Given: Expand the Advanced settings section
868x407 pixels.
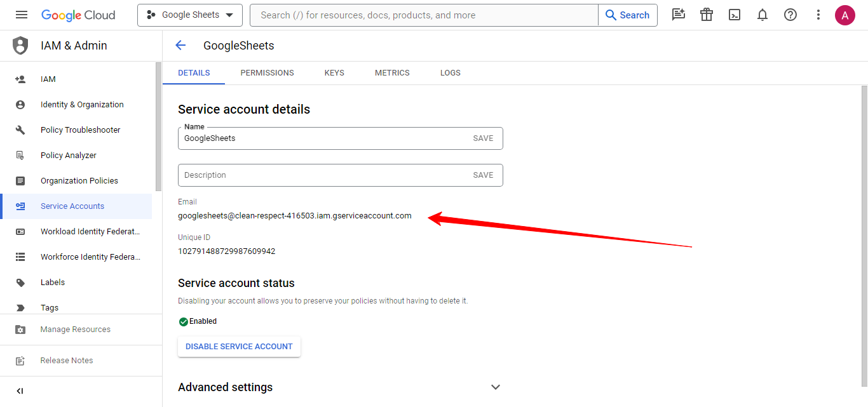Looking at the screenshot, I should click(496, 387).
